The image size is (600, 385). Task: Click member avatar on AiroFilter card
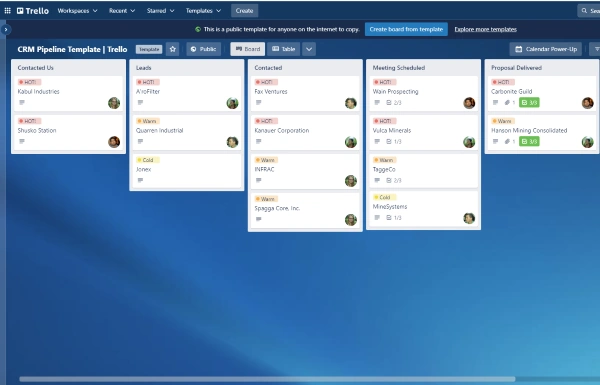(232, 103)
